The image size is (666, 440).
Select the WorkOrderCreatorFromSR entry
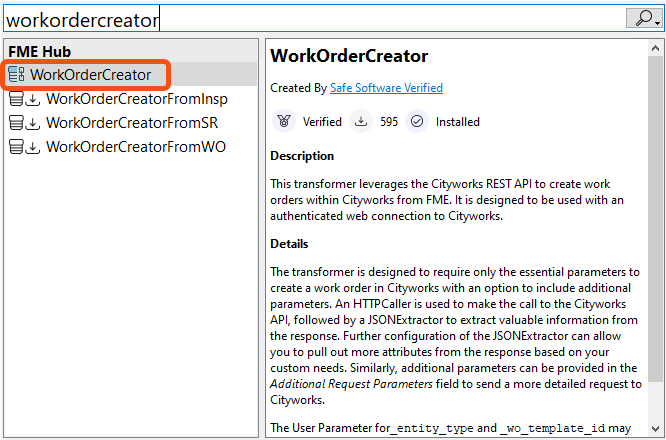click(x=131, y=123)
